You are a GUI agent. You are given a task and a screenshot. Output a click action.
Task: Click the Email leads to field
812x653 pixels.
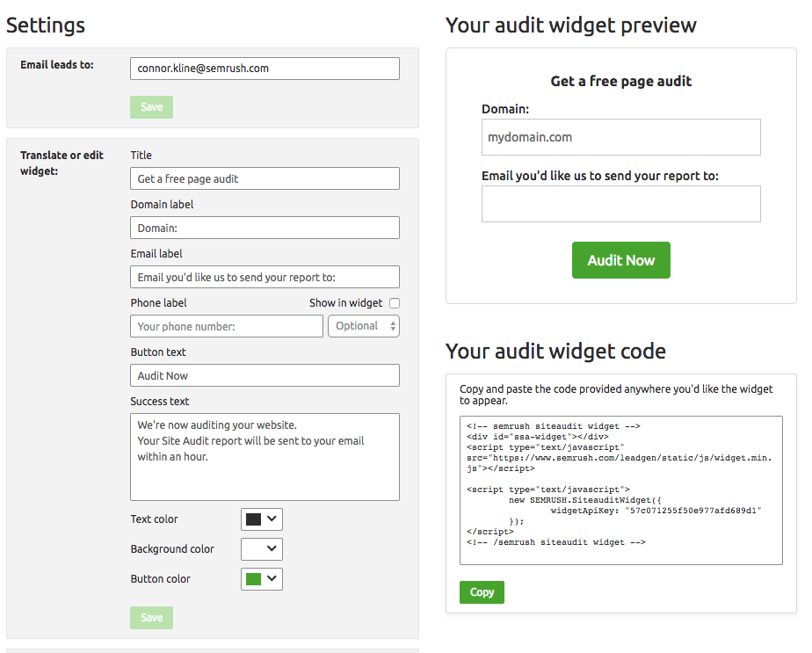click(265, 69)
